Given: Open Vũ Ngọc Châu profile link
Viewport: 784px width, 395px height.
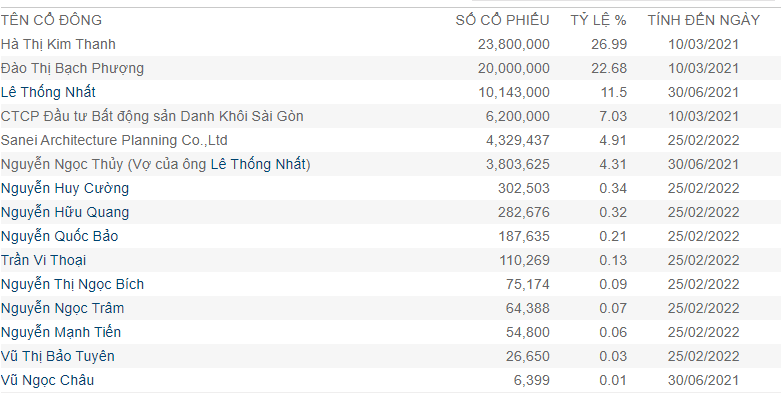Looking at the screenshot, I should pos(48,380).
